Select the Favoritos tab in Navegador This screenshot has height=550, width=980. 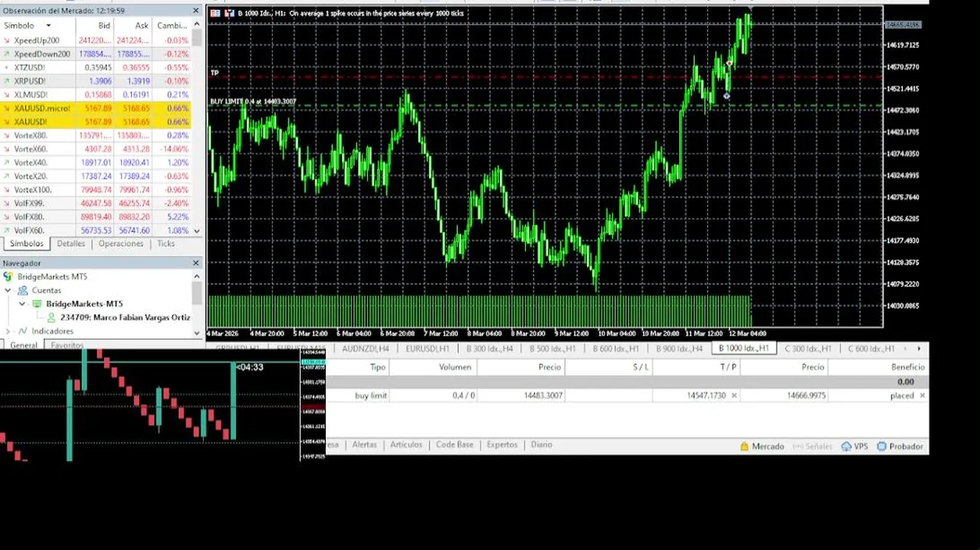coord(67,345)
